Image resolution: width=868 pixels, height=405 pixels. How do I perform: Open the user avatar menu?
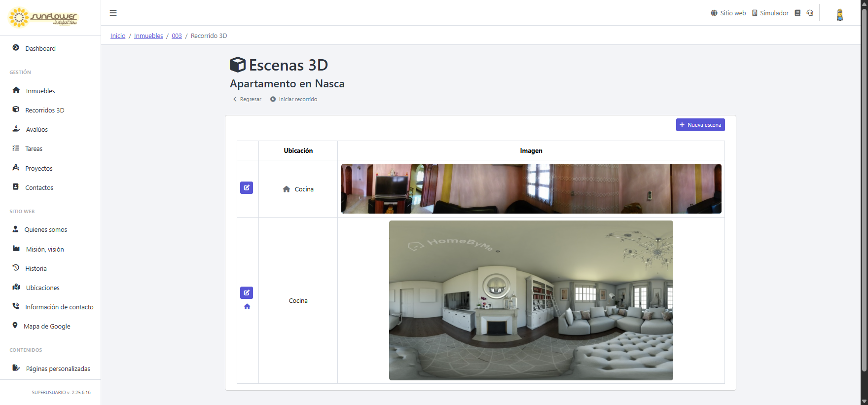click(x=839, y=15)
